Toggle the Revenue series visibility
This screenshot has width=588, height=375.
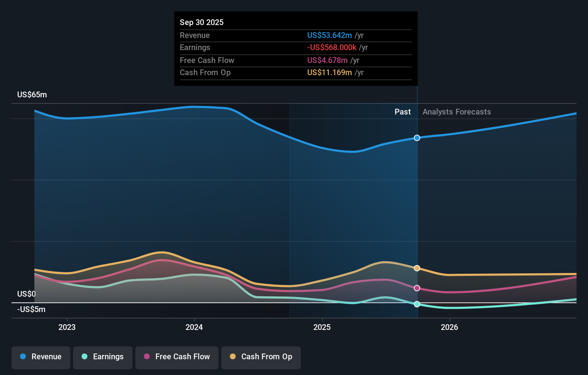pos(40,357)
